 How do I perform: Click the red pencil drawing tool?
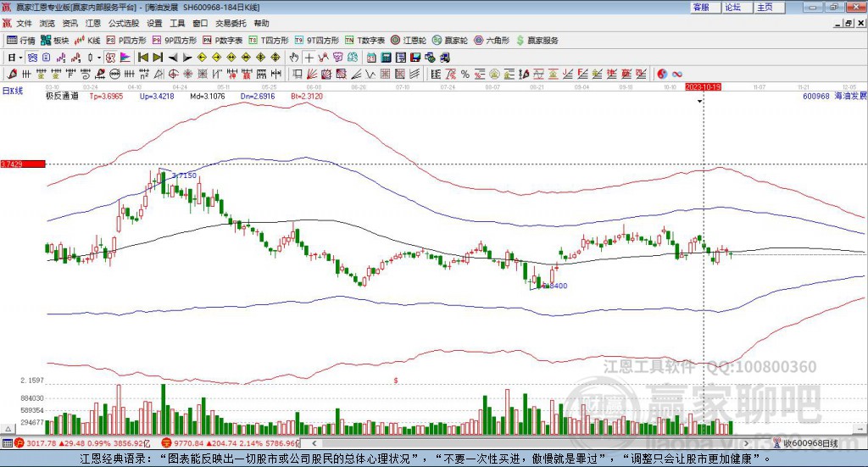point(12,74)
